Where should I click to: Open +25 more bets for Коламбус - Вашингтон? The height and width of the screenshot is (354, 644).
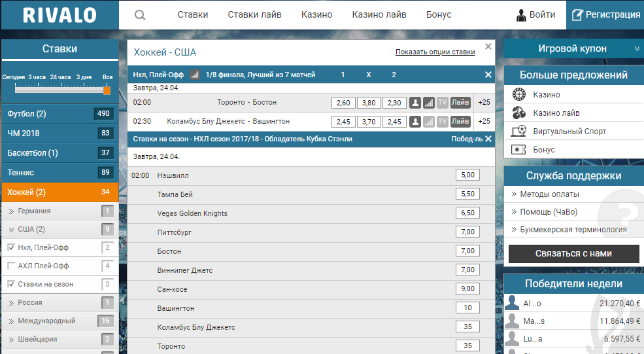tap(484, 121)
